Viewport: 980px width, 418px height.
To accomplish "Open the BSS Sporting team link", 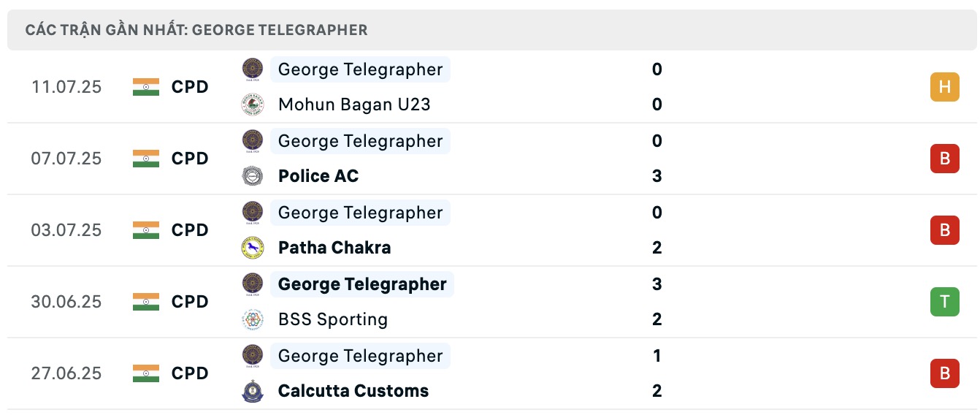I will [333, 319].
